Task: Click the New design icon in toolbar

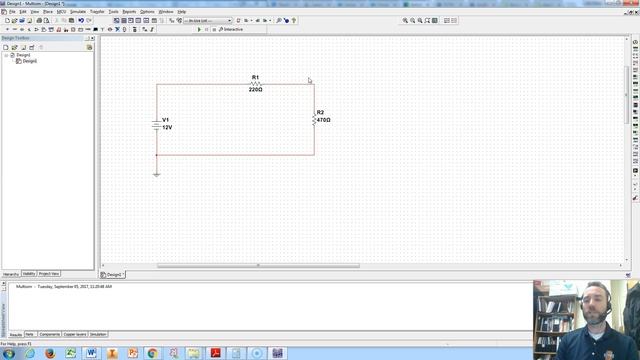Action: (x=7, y=20)
